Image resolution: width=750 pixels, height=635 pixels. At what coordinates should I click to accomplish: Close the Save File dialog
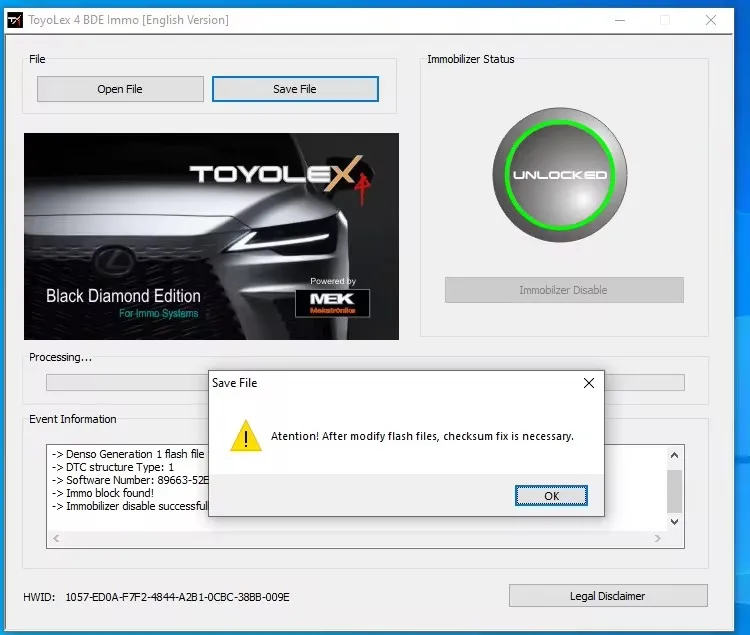click(x=589, y=383)
